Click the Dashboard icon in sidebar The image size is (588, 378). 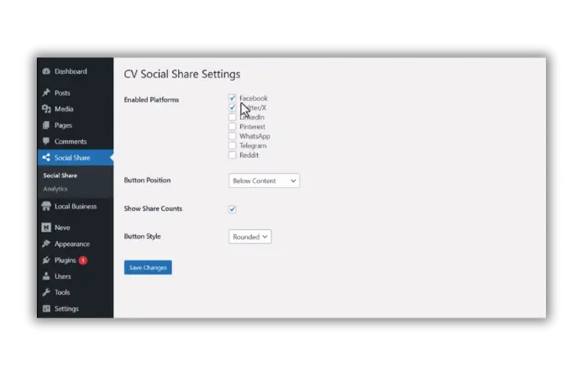[45, 71]
